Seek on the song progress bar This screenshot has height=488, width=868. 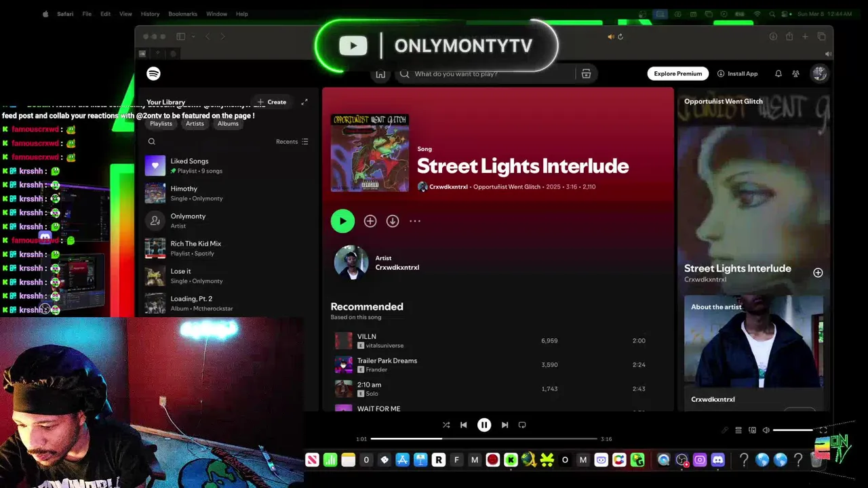point(484,439)
